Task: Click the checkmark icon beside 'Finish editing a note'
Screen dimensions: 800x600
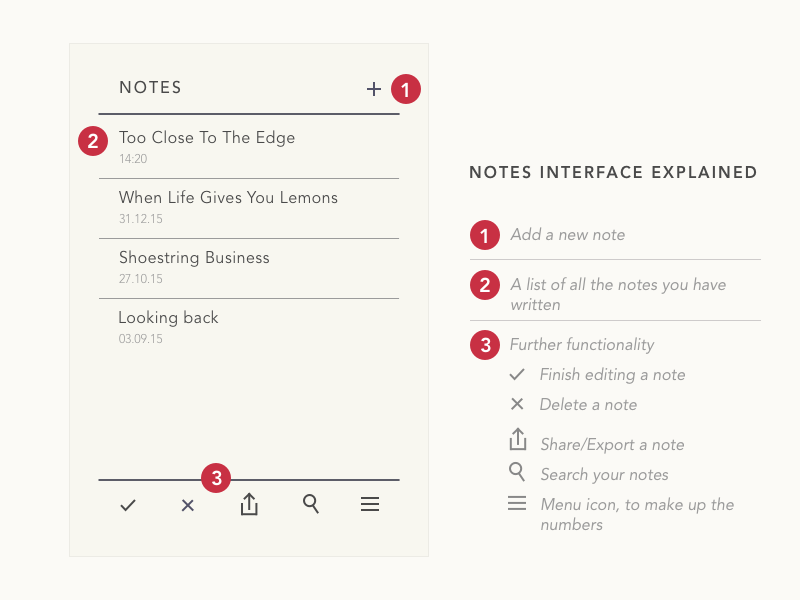Action: pos(517,374)
